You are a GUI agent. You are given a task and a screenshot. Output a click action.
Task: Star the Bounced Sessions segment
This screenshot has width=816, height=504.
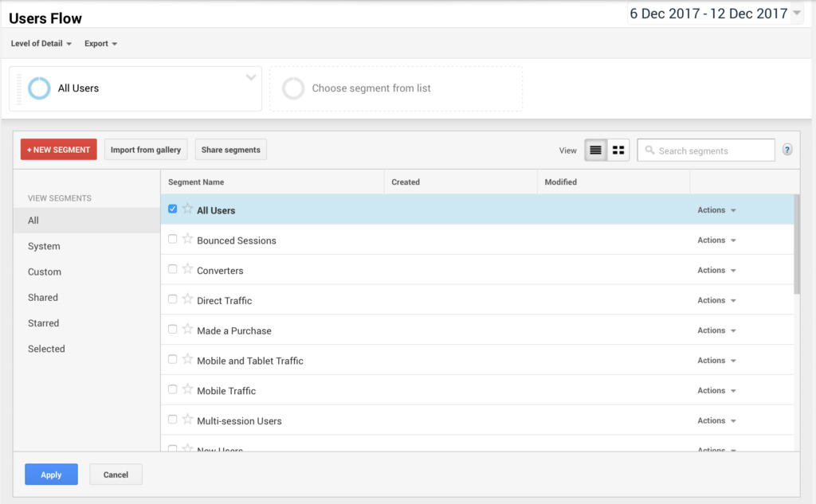tap(187, 240)
